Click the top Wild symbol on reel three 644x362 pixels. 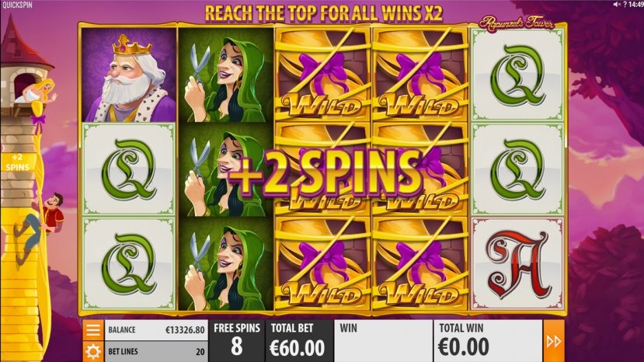click(323, 75)
